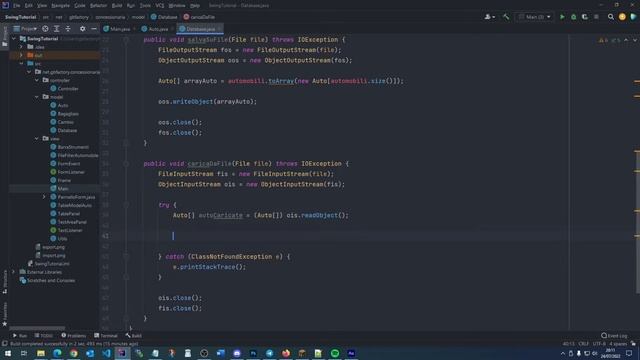Build the project with the hammer icon
This screenshot has height=360, width=640.
click(x=506, y=17)
